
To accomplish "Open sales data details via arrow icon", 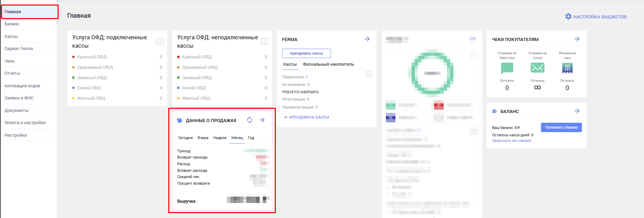I will click(x=262, y=120).
